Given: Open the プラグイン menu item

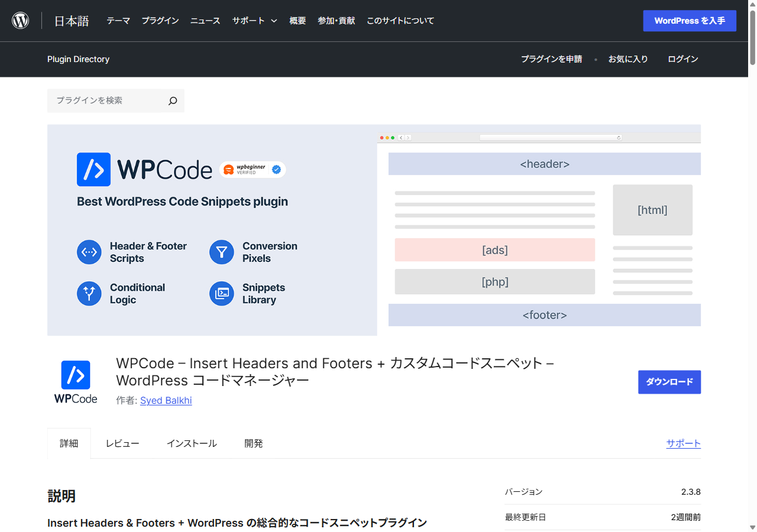Looking at the screenshot, I should pos(160,21).
